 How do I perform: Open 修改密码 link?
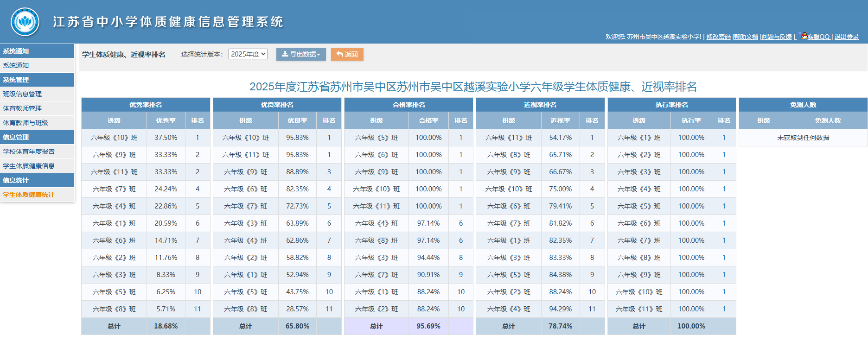tap(718, 37)
